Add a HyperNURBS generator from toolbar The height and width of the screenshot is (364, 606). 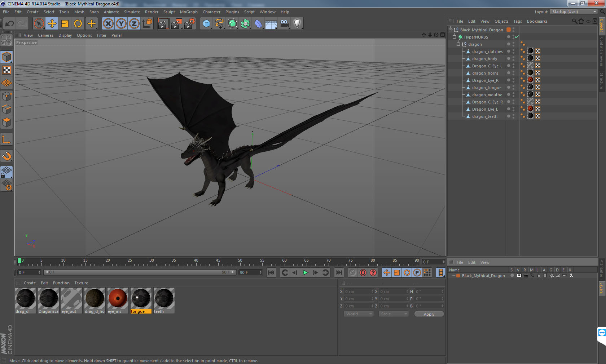pos(233,24)
